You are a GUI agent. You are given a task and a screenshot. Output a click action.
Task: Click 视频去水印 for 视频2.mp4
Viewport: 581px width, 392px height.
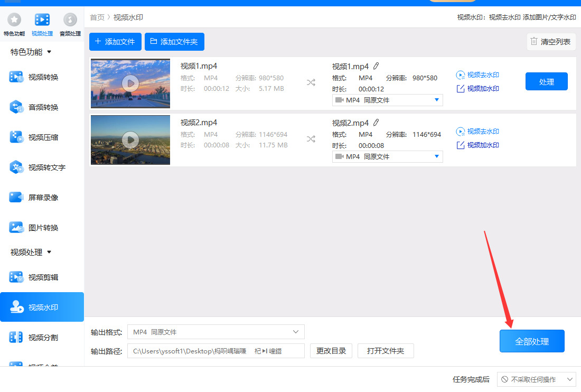tap(477, 132)
